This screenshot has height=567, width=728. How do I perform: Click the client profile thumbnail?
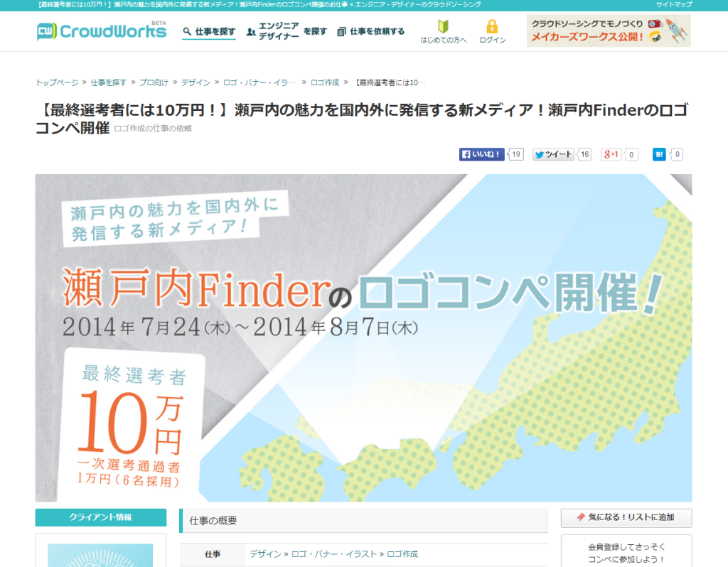pos(100,556)
